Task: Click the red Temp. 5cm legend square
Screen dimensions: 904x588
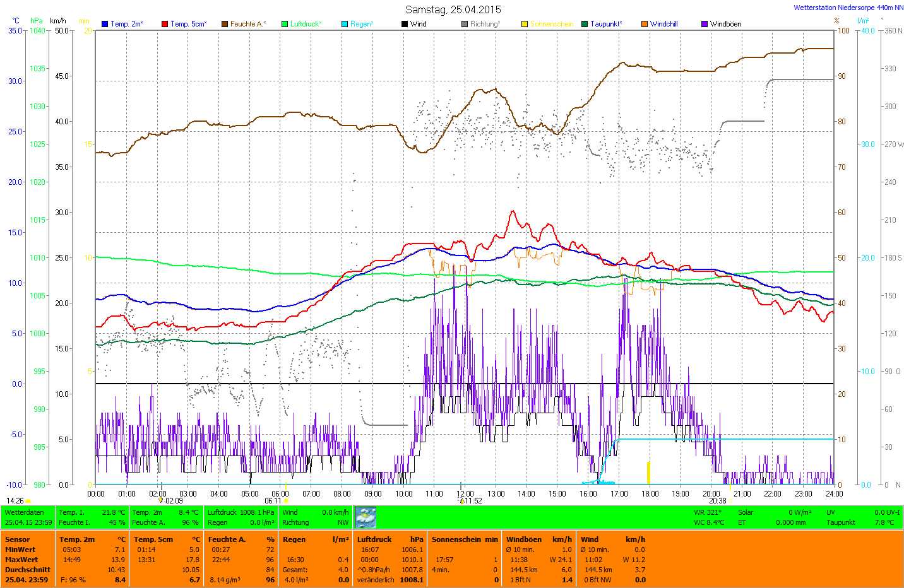Action: pyautogui.click(x=165, y=24)
